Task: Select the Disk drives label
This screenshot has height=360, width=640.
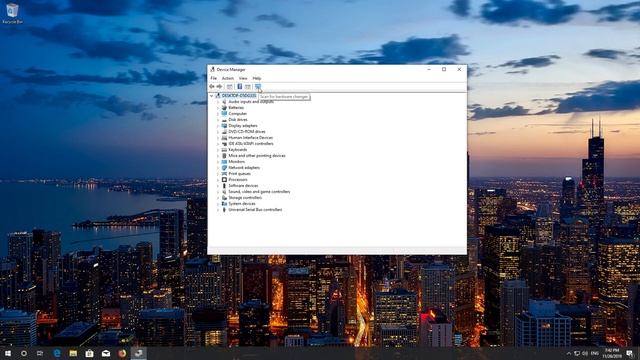Action: (238, 120)
